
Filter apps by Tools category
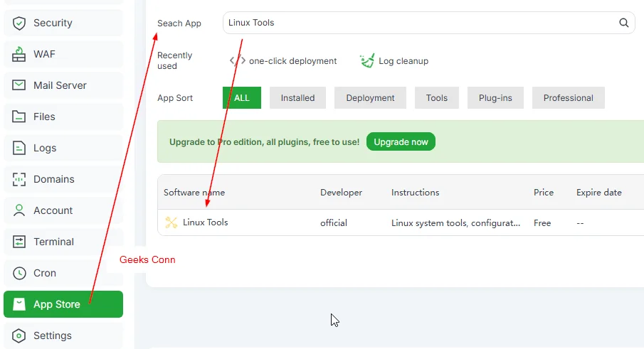[437, 97]
